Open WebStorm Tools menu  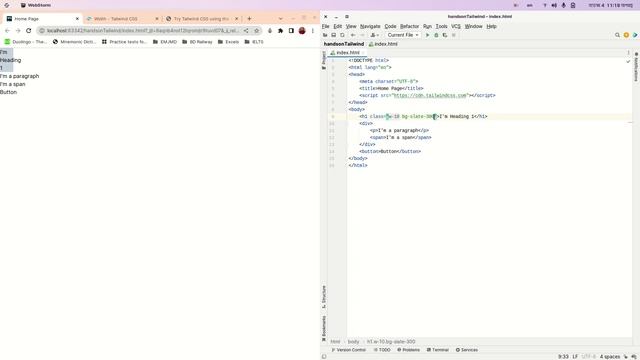441,26
